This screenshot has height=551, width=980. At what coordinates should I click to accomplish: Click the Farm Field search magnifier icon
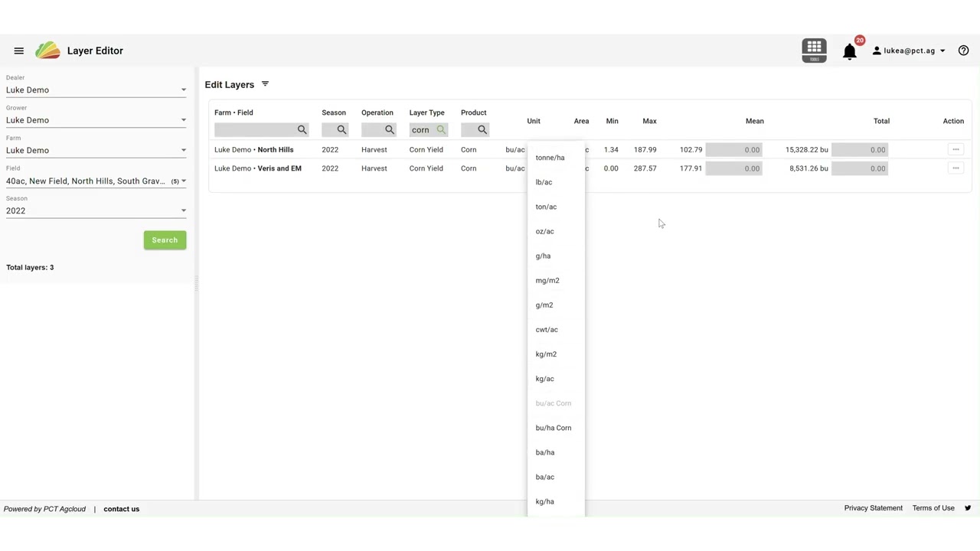point(302,130)
